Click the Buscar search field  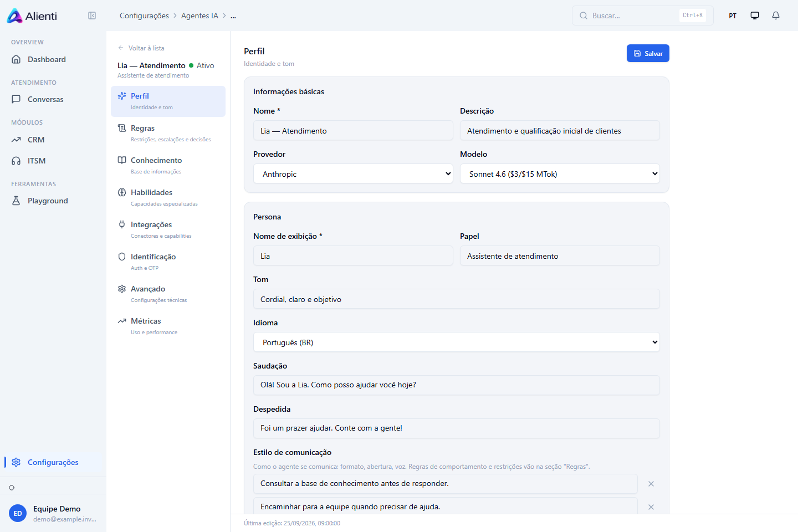tap(643, 16)
